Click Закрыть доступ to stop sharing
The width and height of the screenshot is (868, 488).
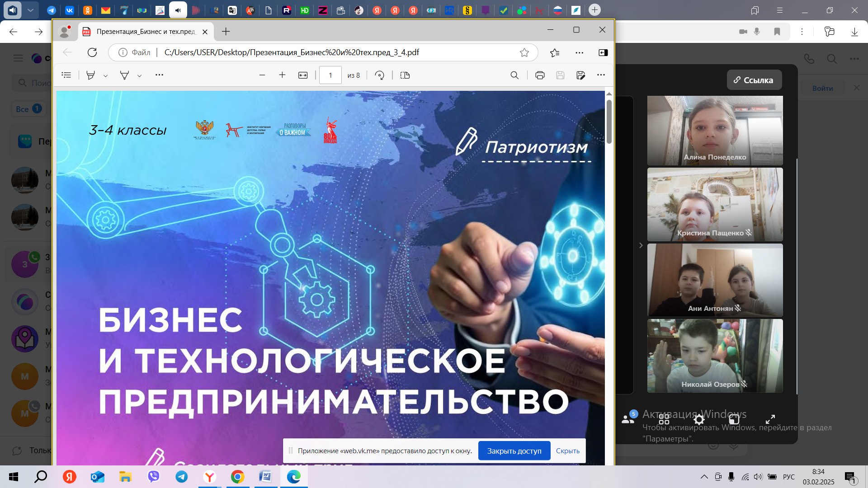(514, 451)
